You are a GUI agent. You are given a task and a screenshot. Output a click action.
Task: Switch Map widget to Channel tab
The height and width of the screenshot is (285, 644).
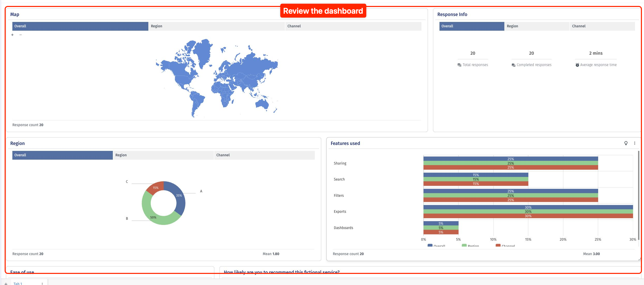tap(353, 26)
